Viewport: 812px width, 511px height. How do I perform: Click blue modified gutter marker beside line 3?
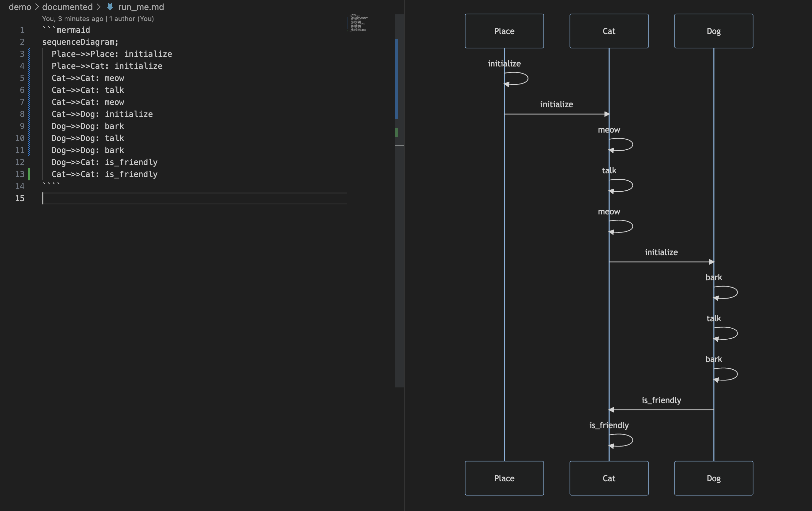tap(29, 54)
